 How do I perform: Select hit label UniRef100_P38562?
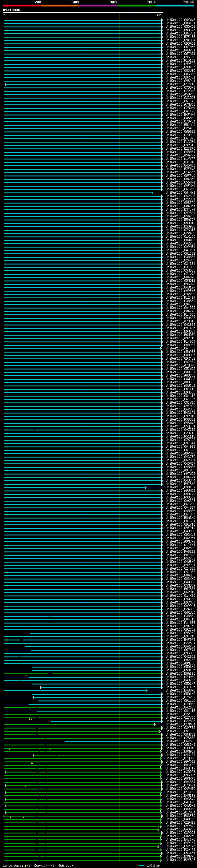point(180,497)
